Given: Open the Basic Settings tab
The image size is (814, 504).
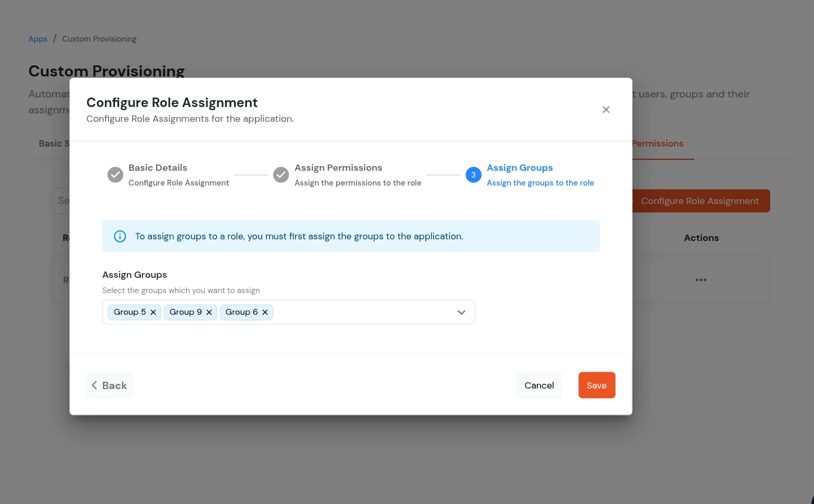Looking at the screenshot, I should pyautogui.click(x=54, y=143).
